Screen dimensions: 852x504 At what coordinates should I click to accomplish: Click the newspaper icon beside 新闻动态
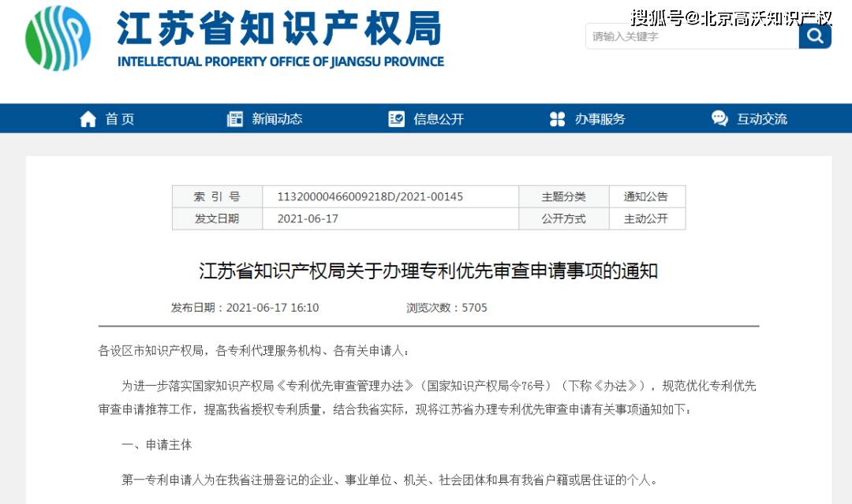[235, 119]
